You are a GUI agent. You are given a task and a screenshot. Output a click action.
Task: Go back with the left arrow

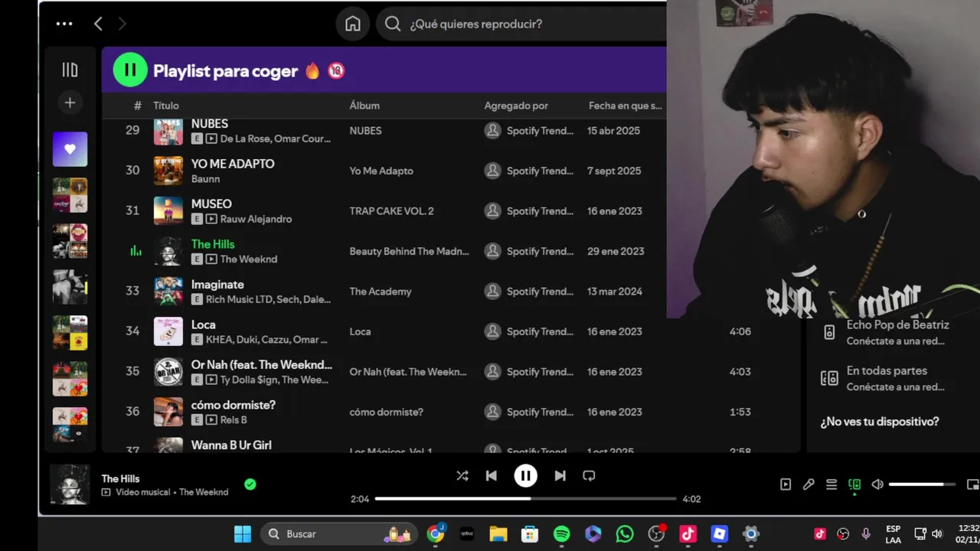pos(98,24)
